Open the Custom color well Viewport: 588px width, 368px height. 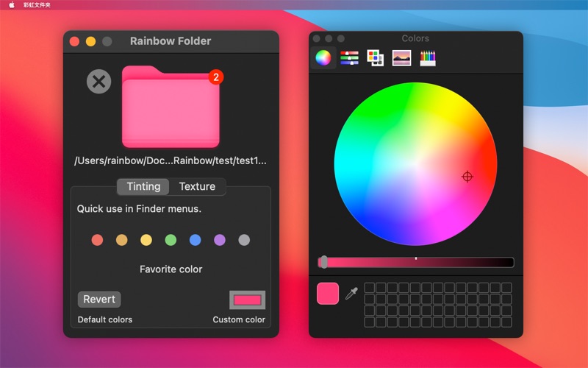coord(248,300)
